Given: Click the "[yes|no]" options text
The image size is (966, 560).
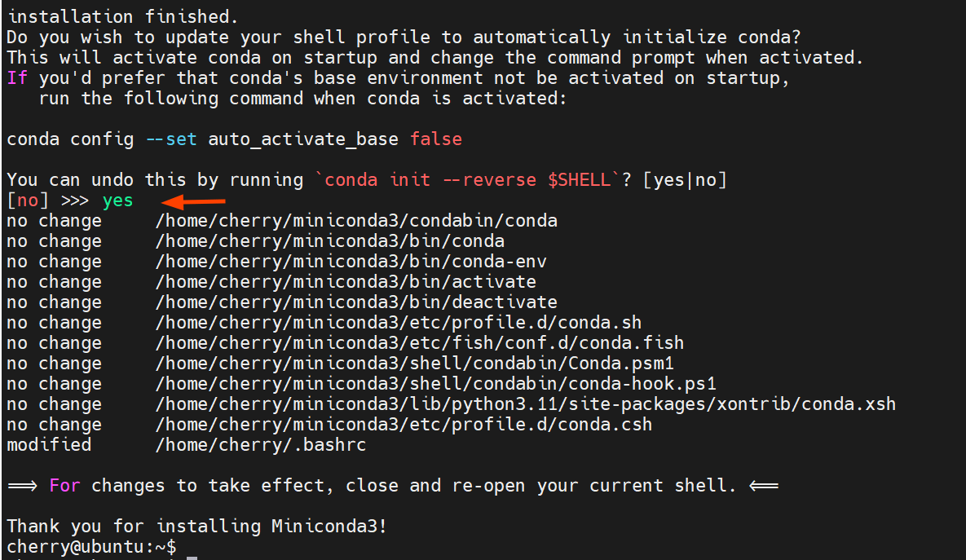Looking at the screenshot, I should 684,180.
